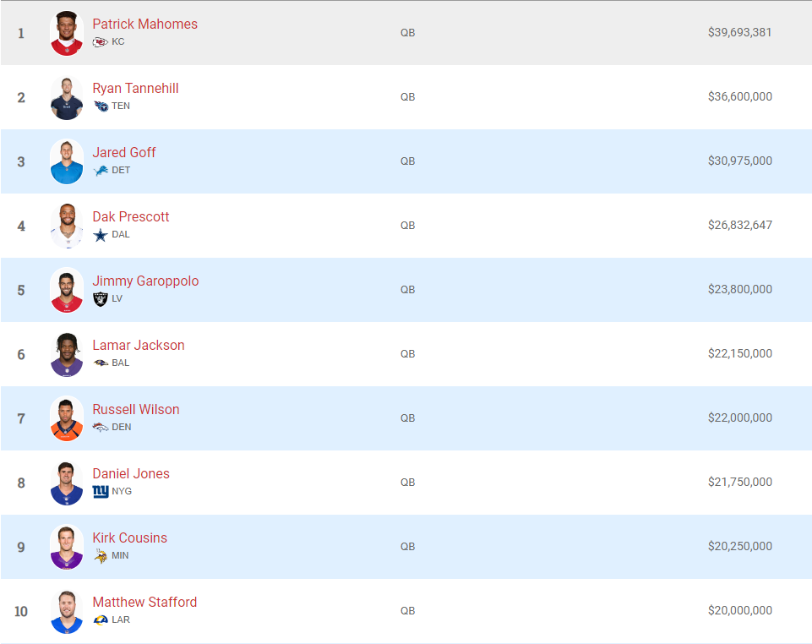Select the Jared Goff name link
Screen dimensions: 812x644
pos(124,153)
